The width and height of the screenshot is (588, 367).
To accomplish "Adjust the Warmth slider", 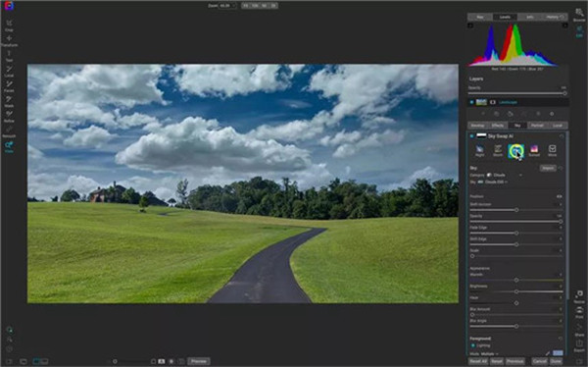I will (x=516, y=280).
